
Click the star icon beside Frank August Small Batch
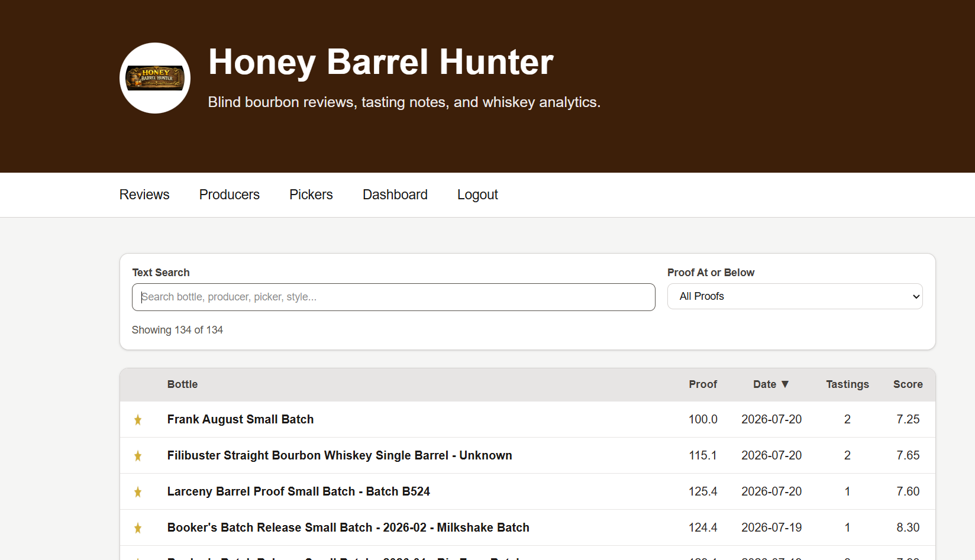point(138,420)
